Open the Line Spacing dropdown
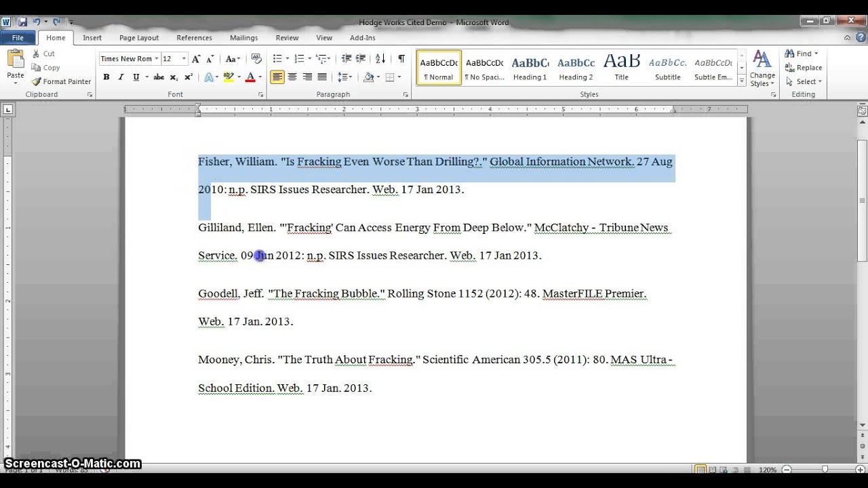The height and width of the screenshot is (488, 868). (345, 77)
